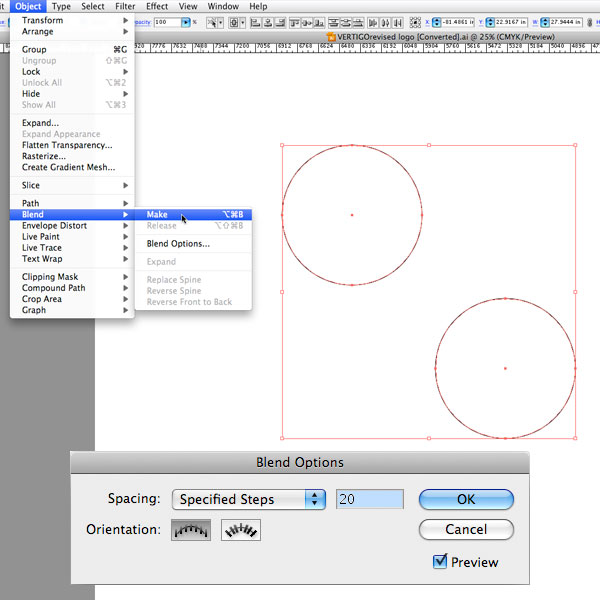The width and height of the screenshot is (600, 600).
Task: Choose Create Gradient Mesh... item
Action: point(72,167)
